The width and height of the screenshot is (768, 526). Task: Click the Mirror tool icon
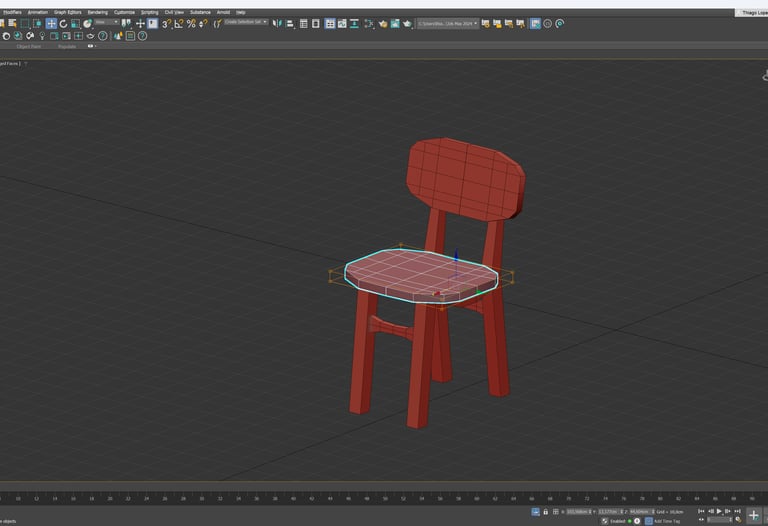tap(277, 23)
